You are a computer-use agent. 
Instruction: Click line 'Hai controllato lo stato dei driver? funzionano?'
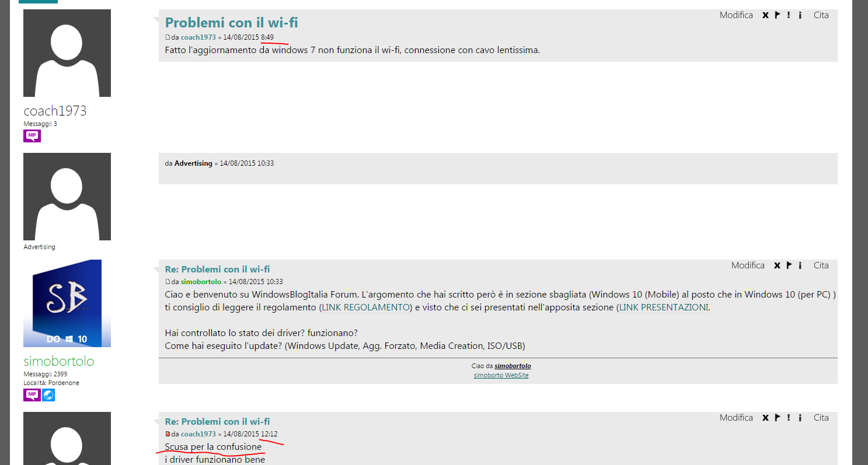point(261,333)
